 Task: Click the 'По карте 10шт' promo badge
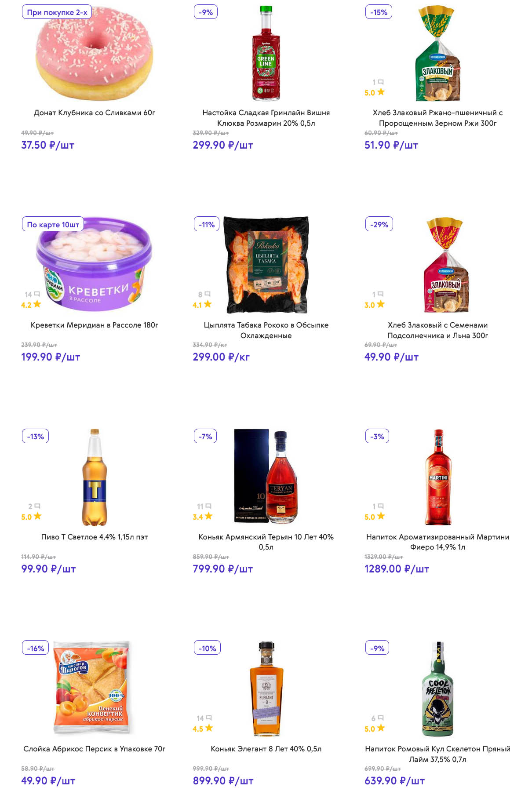53,224
